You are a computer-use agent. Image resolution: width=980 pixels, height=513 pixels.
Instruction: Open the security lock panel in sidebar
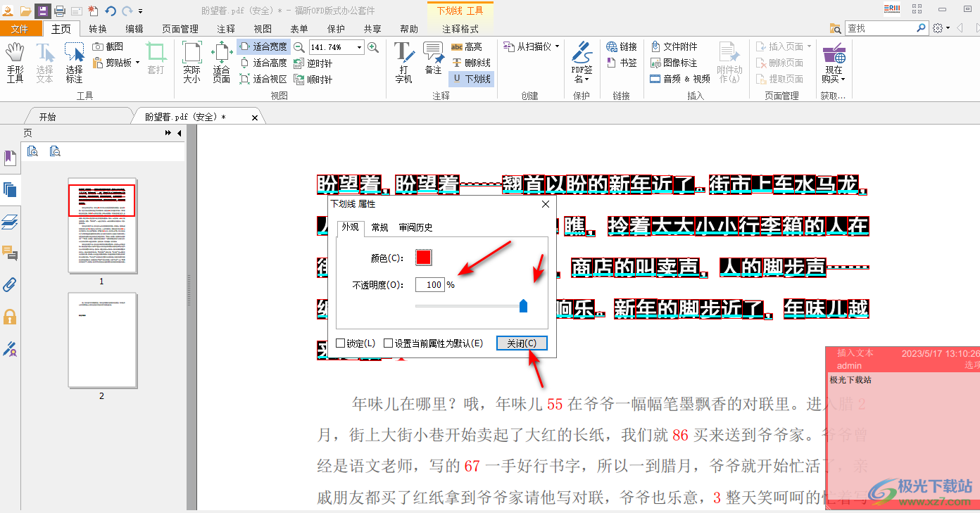pos(10,317)
